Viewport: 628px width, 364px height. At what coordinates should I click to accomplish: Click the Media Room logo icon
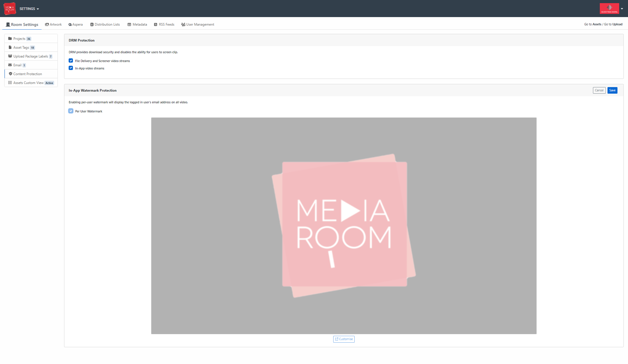point(10,9)
